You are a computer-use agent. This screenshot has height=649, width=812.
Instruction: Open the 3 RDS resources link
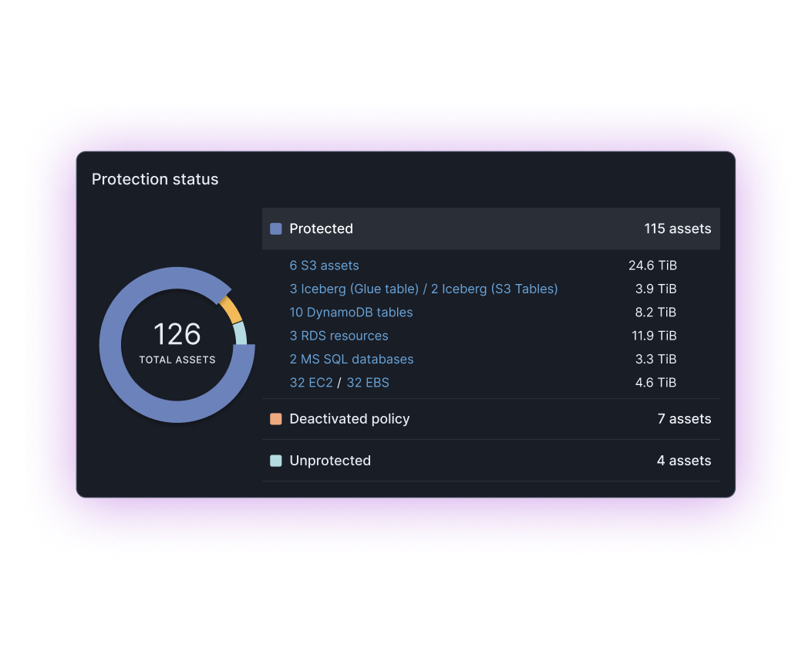(339, 336)
